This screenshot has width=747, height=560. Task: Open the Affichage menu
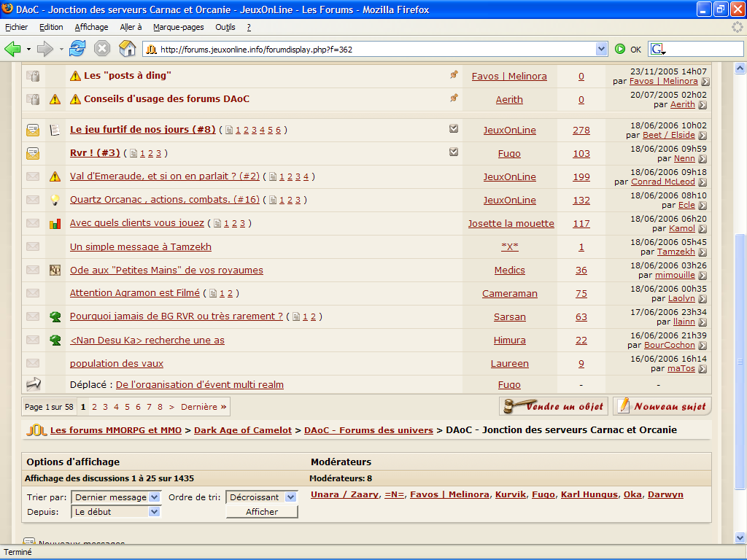[91, 27]
